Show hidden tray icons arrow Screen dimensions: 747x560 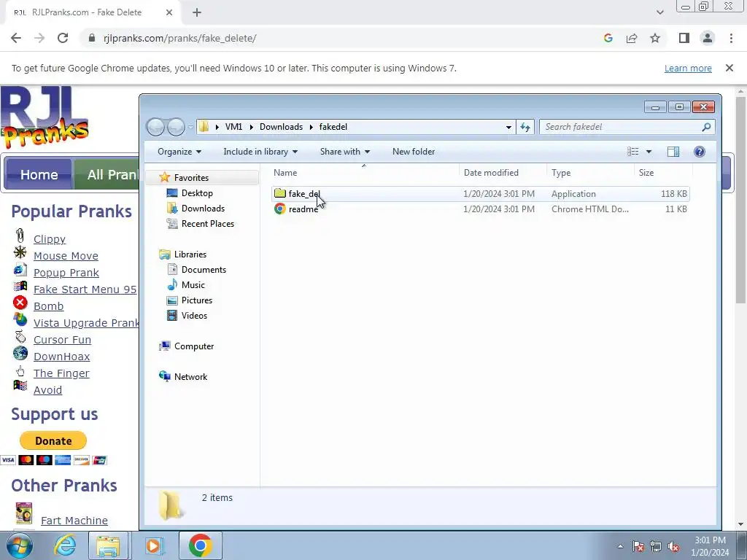pyautogui.click(x=620, y=546)
